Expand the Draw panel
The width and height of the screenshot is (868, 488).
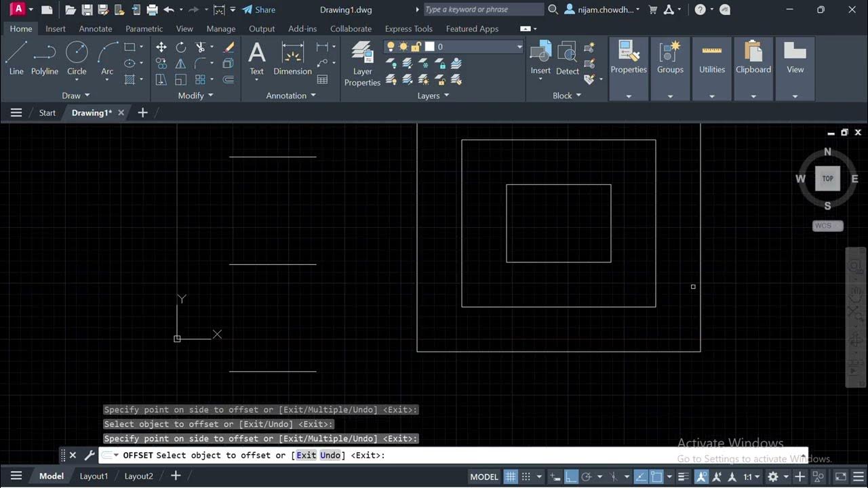pyautogui.click(x=76, y=96)
